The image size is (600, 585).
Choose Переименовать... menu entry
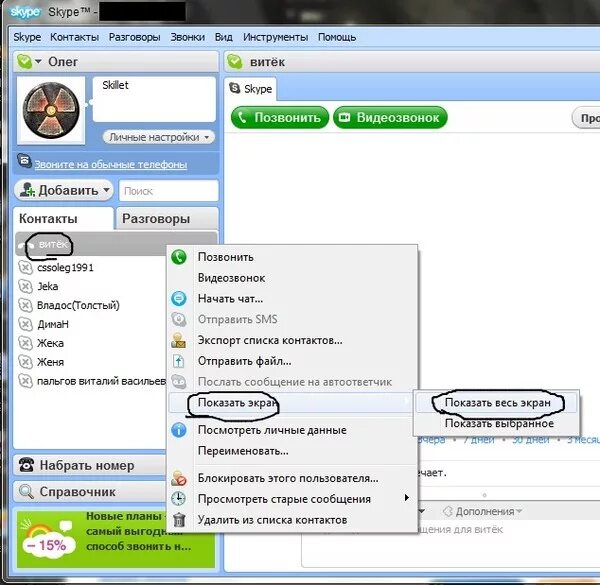[x=293, y=451]
